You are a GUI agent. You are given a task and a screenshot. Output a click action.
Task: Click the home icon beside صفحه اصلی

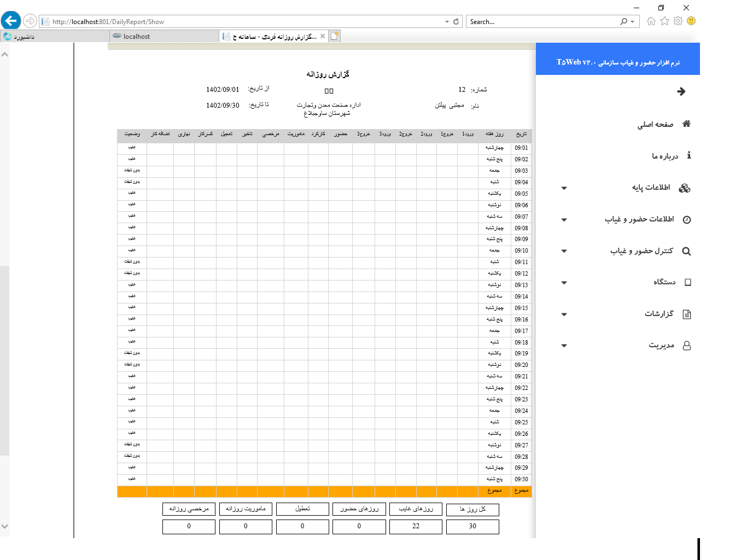pos(686,124)
